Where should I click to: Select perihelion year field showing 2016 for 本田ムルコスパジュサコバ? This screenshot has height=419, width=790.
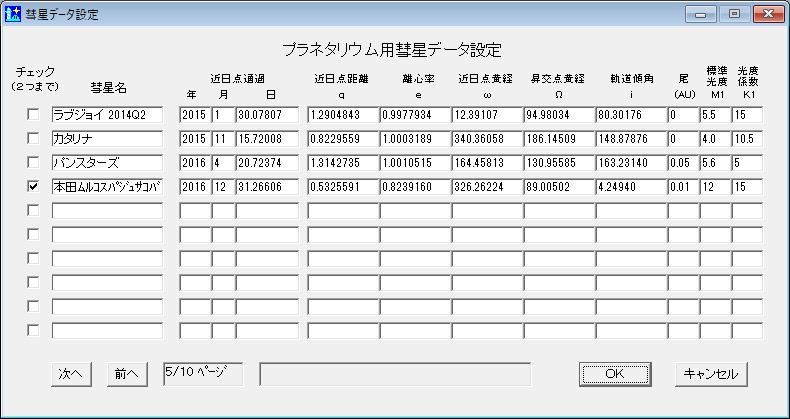(194, 187)
